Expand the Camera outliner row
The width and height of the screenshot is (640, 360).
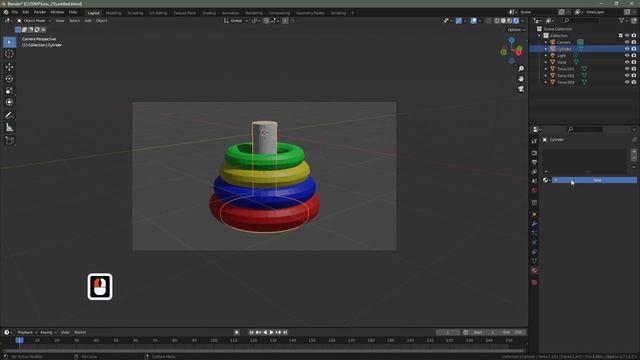coord(546,42)
